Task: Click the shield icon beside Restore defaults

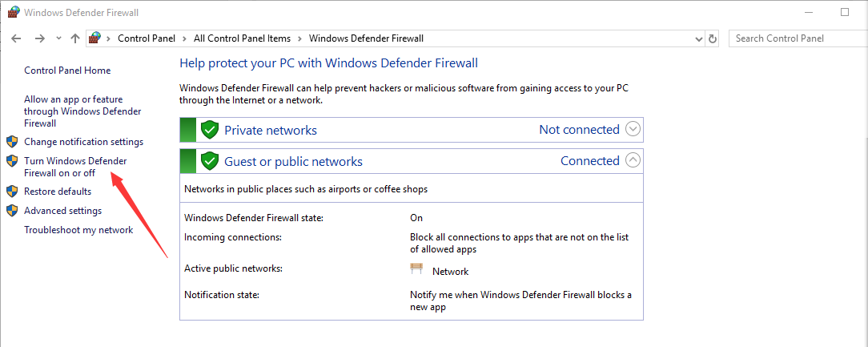Action: point(12,192)
